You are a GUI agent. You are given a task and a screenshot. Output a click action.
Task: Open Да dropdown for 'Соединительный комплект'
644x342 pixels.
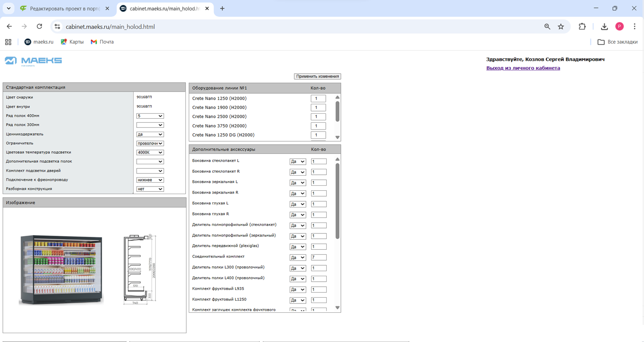click(x=298, y=257)
